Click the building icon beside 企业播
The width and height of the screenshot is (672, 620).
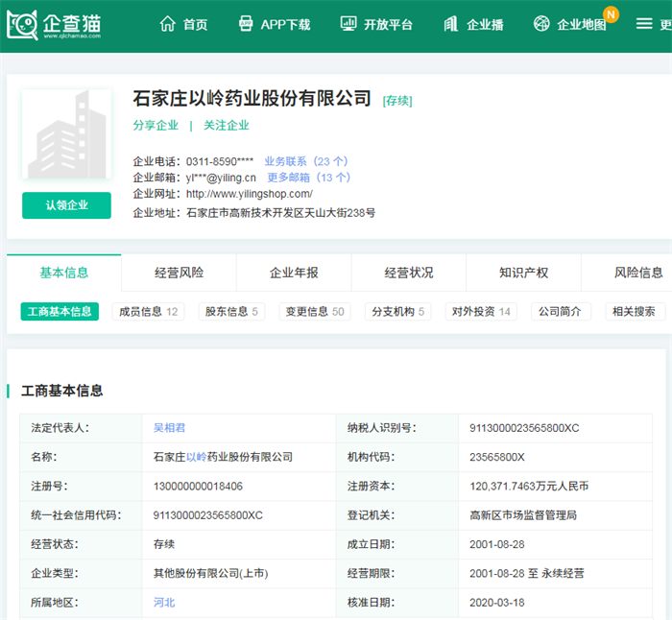(451, 24)
